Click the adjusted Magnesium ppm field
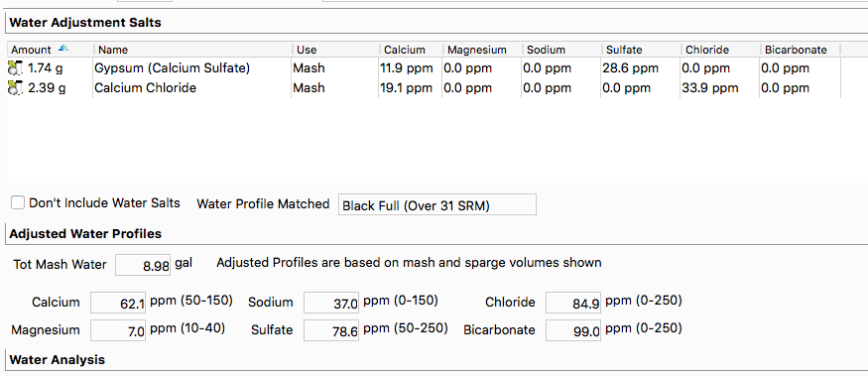This screenshot has width=868, height=376. tap(118, 330)
